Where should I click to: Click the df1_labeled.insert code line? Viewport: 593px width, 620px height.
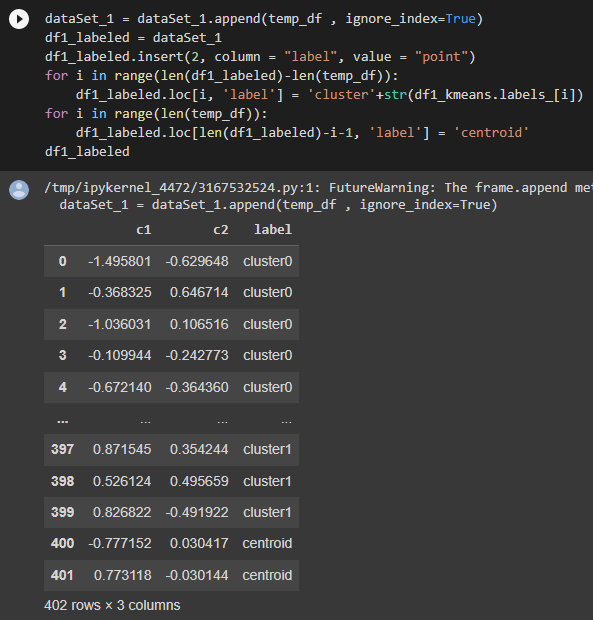click(260, 57)
